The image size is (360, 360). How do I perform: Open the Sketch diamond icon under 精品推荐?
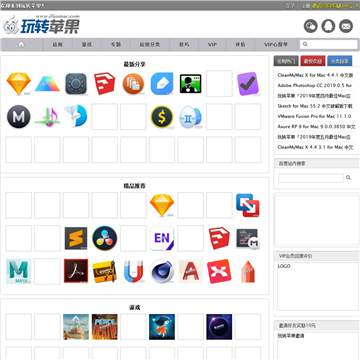pyautogui.click(x=162, y=205)
